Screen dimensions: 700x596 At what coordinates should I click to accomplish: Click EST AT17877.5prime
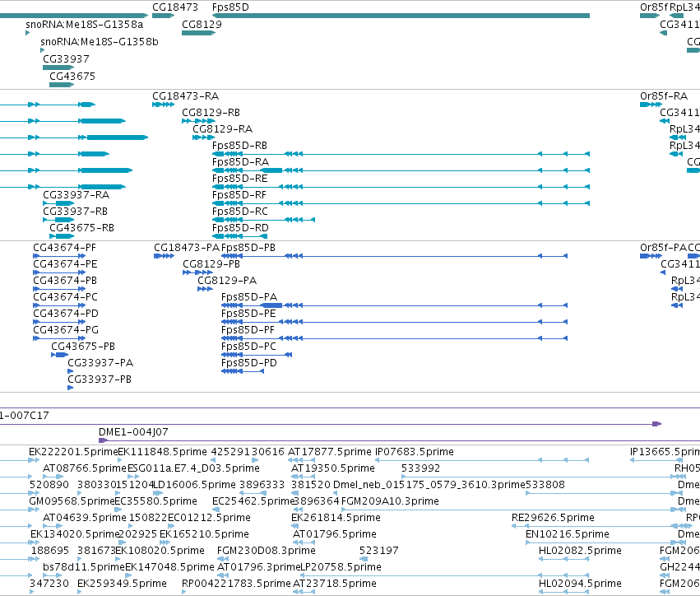point(330,452)
